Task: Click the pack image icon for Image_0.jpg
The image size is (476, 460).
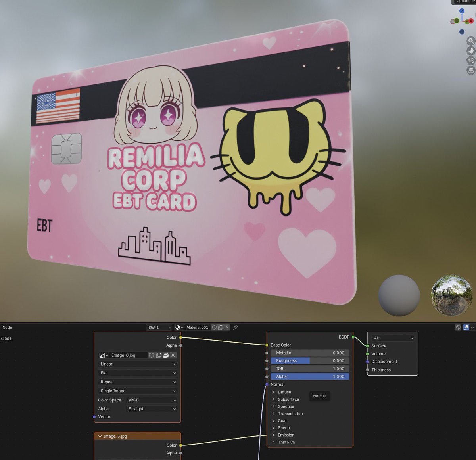Action: pos(166,355)
